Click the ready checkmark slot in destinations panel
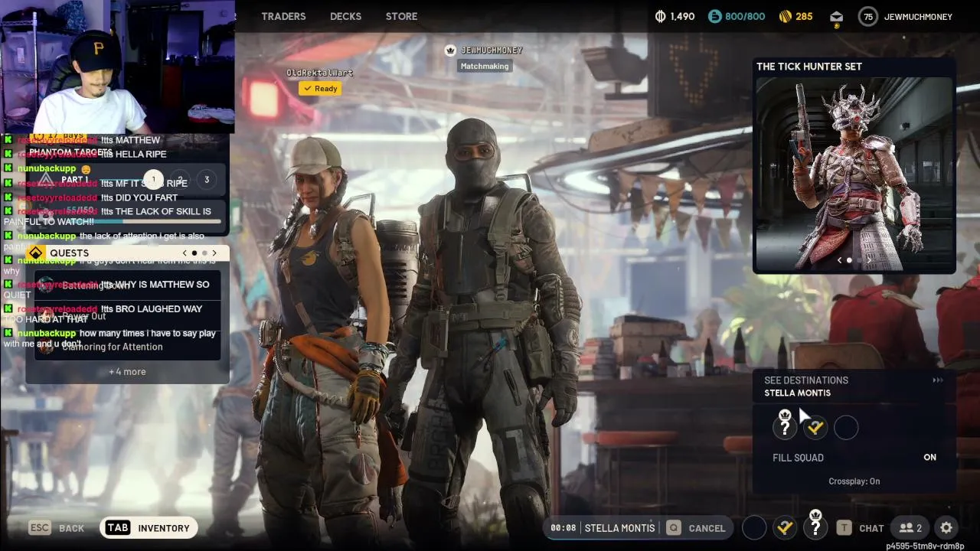Screen dimensions: 980x551 (x=815, y=428)
